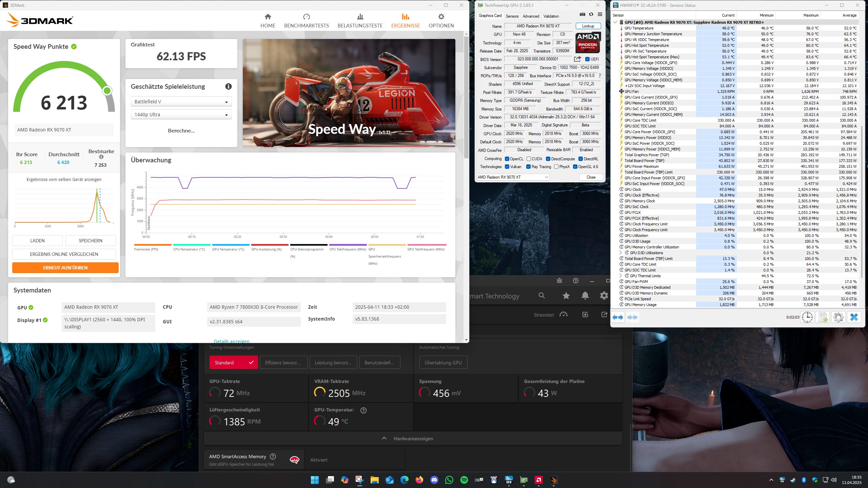
Task: Click GPU-Z screenshot camera icon
Action: [x=582, y=15]
